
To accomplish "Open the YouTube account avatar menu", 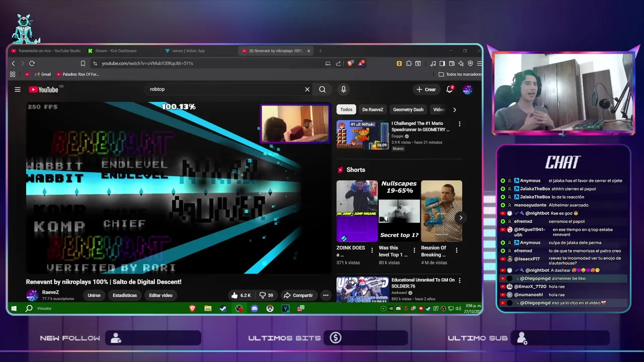I will 467,89.
